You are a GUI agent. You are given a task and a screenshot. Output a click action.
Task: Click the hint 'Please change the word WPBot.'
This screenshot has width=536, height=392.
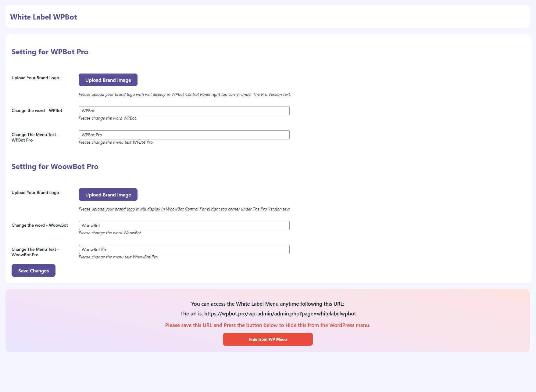[108, 118]
